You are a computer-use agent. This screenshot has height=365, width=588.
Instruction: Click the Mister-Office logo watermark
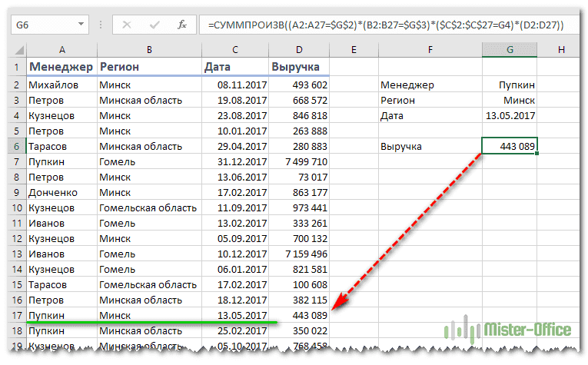[x=510, y=329]
